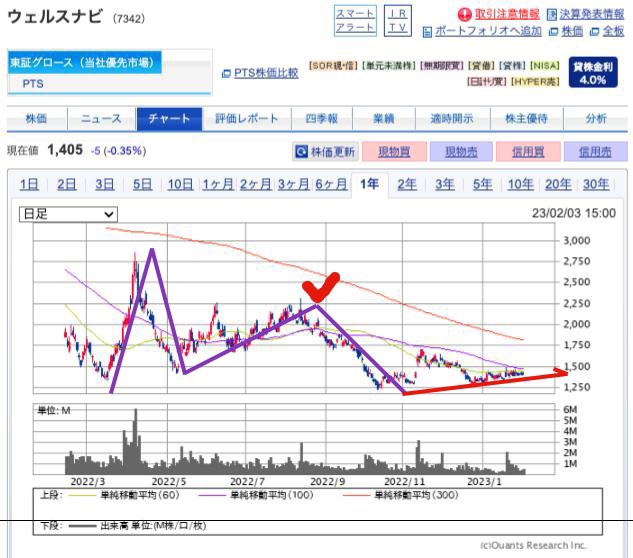Click the 決算発表情報 calendar icon

point(551,15)
